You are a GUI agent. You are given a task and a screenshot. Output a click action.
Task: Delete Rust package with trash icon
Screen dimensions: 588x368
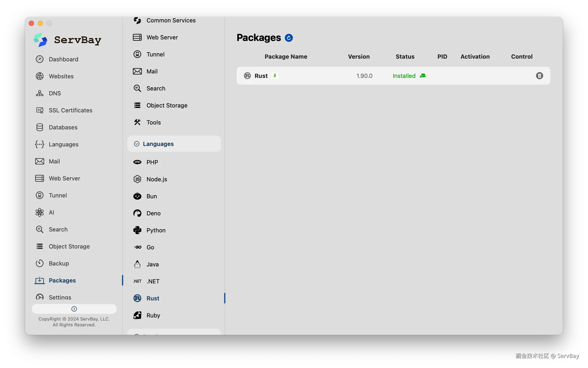(539, 76)
